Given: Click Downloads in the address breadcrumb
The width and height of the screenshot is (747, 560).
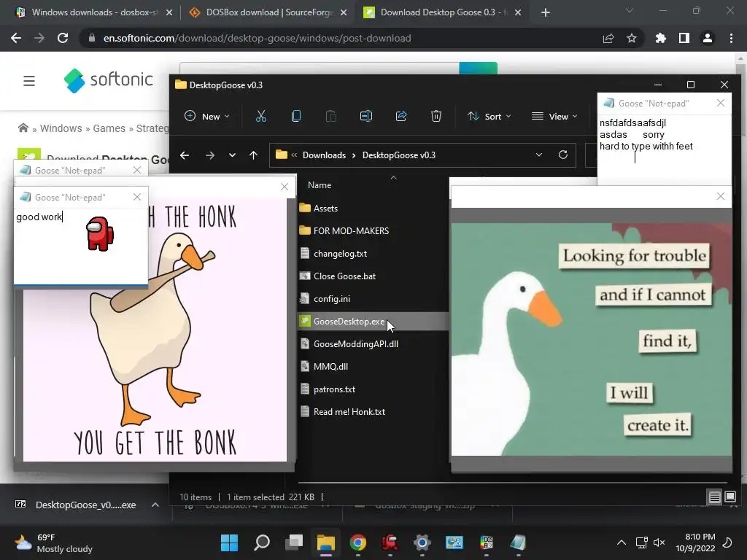Looking at the screenshot, I should point(324,155).
